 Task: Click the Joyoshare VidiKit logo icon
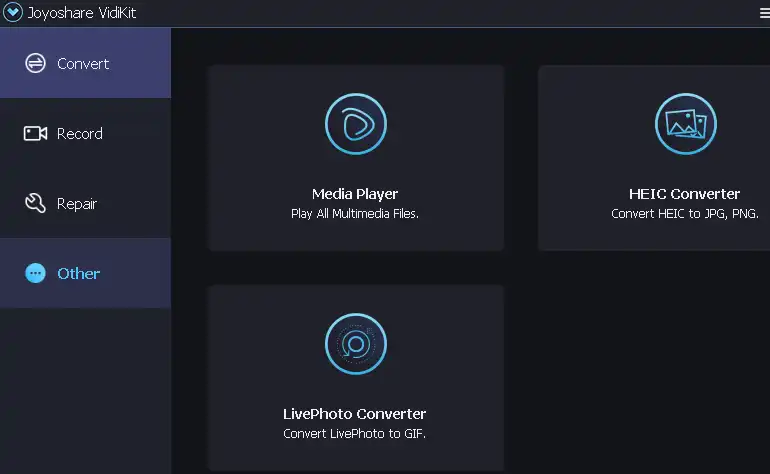coord(13,13)
